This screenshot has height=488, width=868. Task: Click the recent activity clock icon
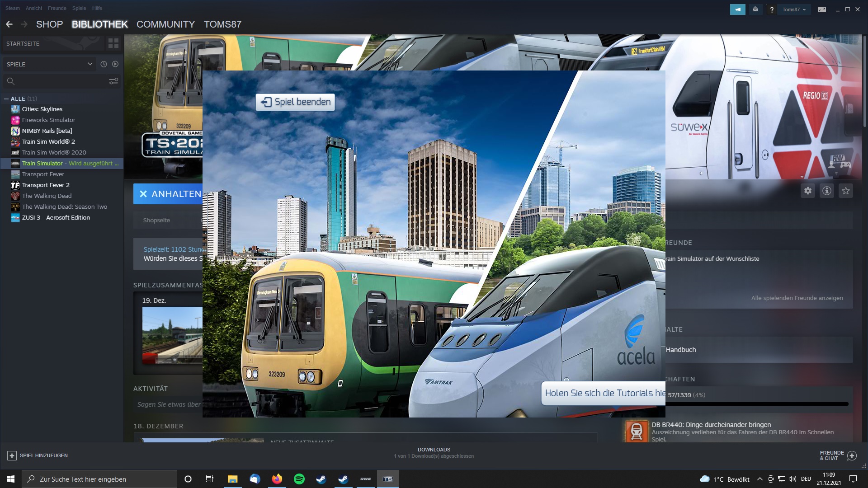[x=104, y=64]
